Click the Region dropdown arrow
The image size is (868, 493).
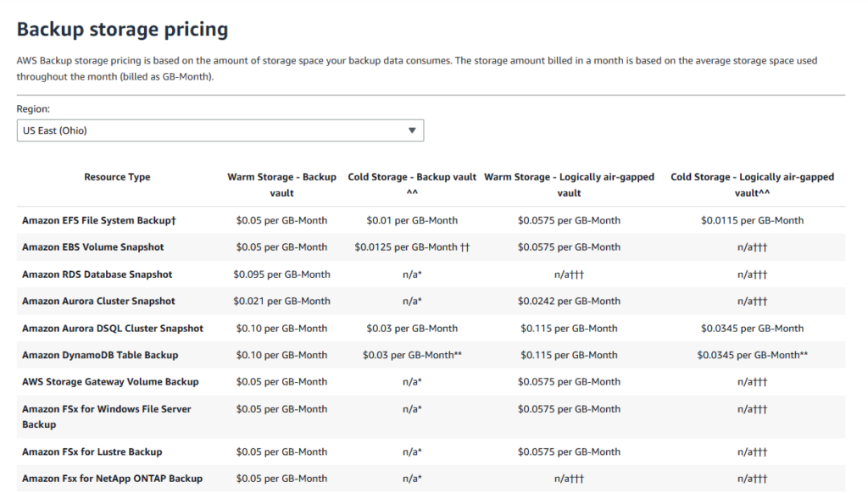412,130
